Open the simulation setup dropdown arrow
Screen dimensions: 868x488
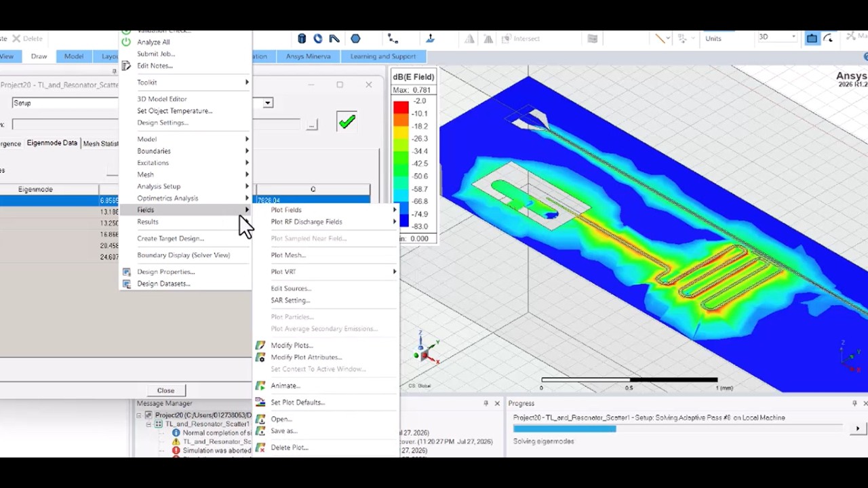(x=268, y=103)
